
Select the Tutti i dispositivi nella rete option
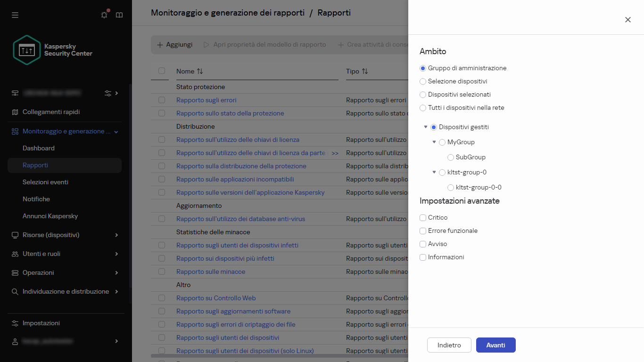tap(422, 108)
